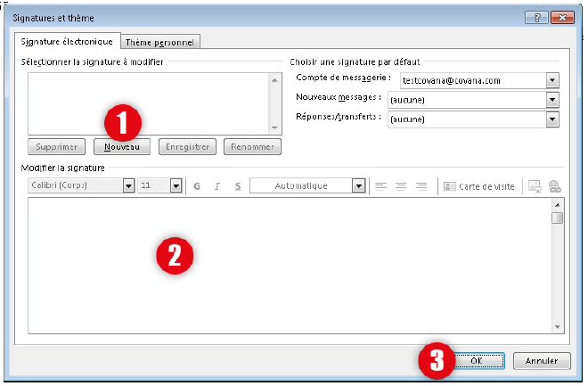Screen dimensions: 588x386
Task: Select the Signature électronique tab
Action: (67, 41)
